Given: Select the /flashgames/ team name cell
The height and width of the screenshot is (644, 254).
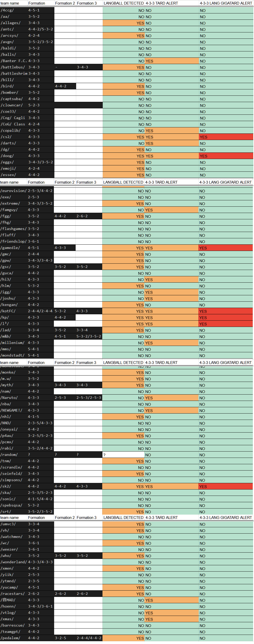Looking at the screenshot, I should [14, 229].
